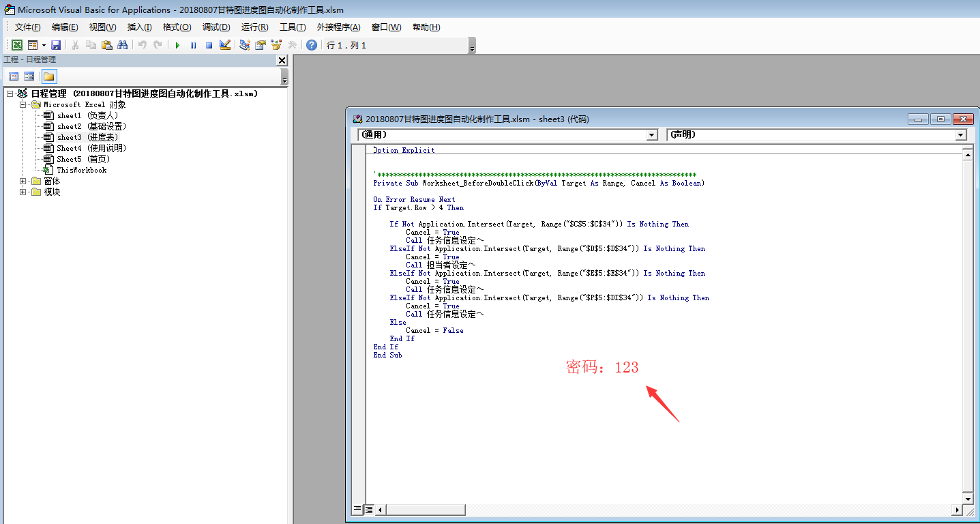980x524 pixels.
Task: Run the macro with the green play icon
Action: click(177, 45)
